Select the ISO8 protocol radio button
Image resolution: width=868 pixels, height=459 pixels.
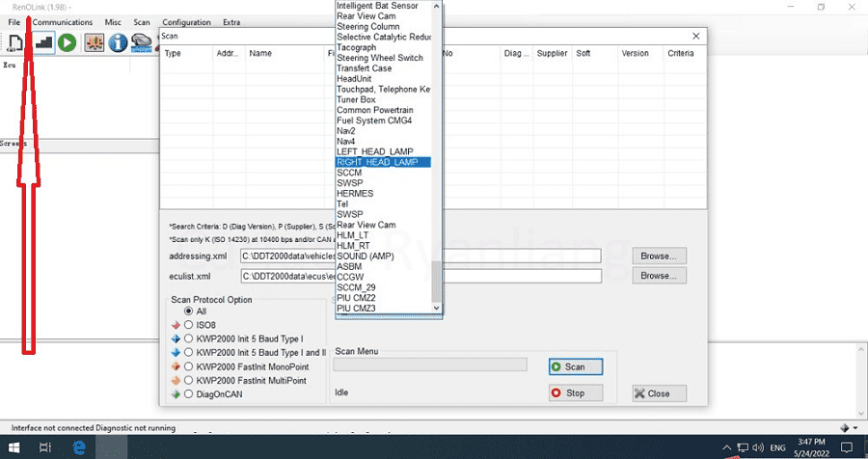(188, 325)
